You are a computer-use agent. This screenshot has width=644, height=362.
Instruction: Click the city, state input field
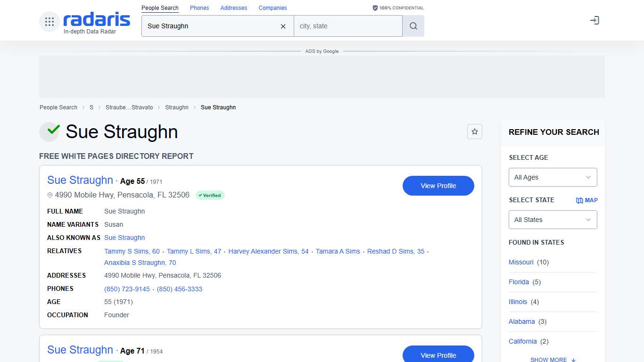(347, 26)
